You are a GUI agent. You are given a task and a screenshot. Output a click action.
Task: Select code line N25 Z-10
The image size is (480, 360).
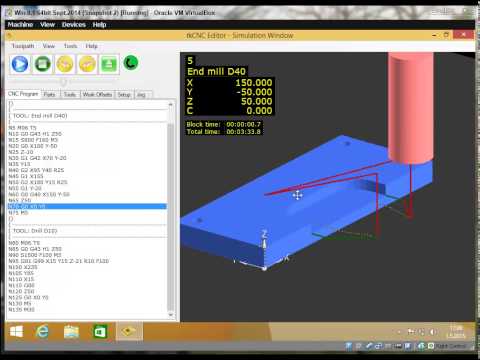click(21, 152)
